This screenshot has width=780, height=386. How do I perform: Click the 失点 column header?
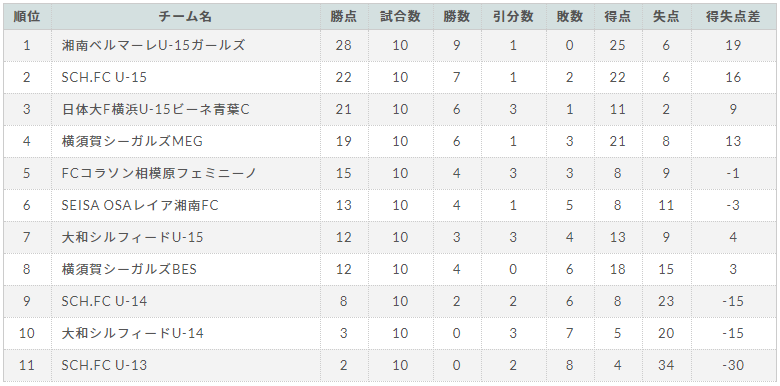(x=666, y=16)
